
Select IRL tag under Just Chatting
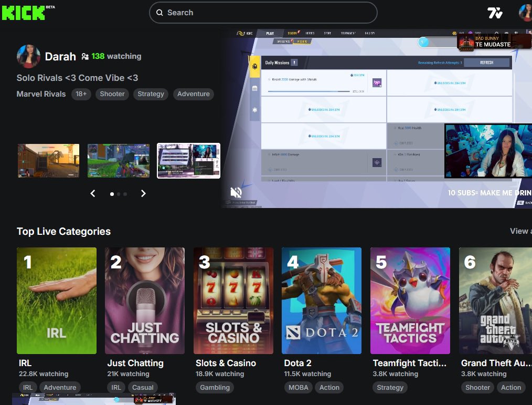pyautogui.click(x=116, y=387)
